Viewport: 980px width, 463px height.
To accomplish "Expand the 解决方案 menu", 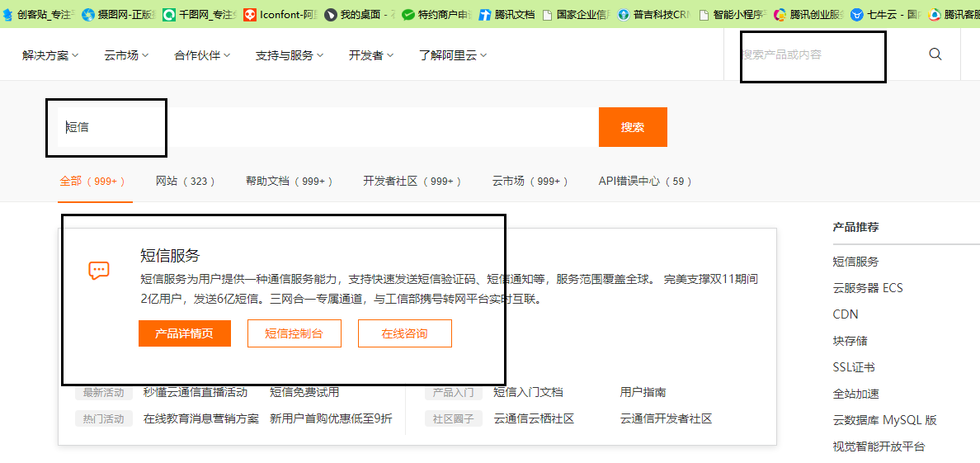I will pyautogui.click(x=50, y=55).
